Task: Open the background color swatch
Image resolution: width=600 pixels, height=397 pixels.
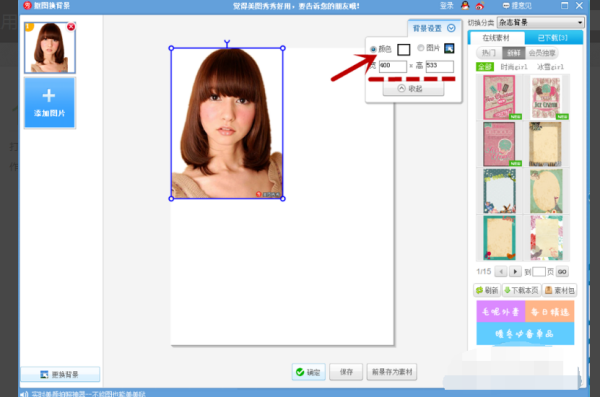Action: (403, 49)
